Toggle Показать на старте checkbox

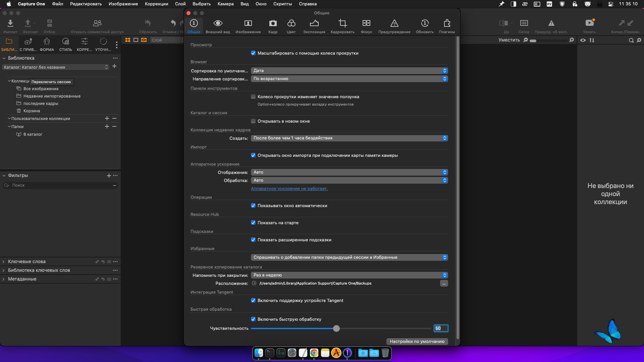coord(253,223)
